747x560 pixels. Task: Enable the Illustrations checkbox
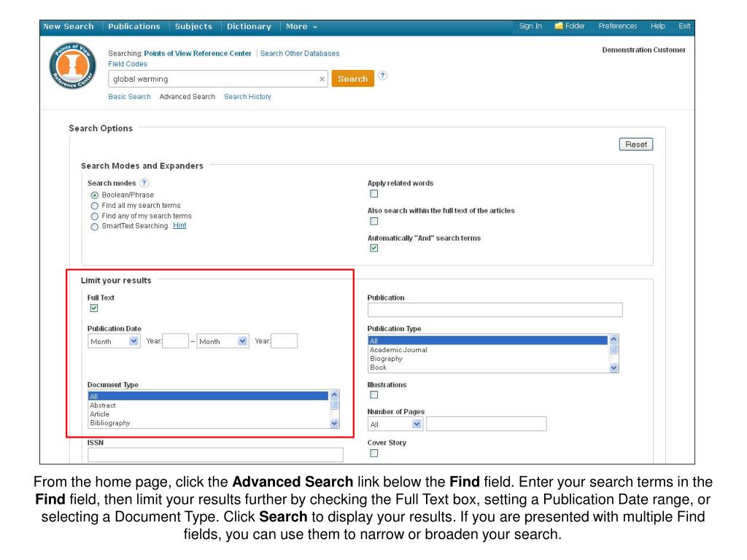(374, 394)
